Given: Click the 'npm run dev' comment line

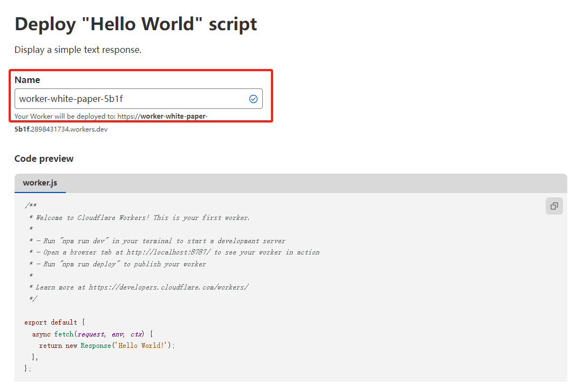Looking at the screenshot, I should click(158, 241).
